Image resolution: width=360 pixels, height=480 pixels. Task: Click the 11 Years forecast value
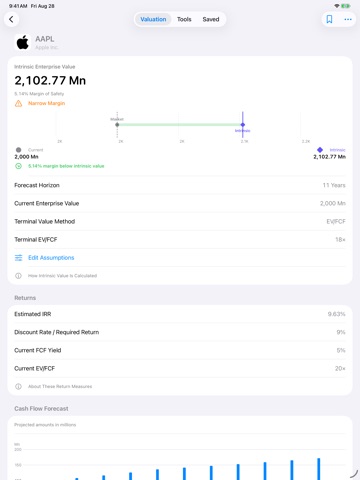coord(334,185)
